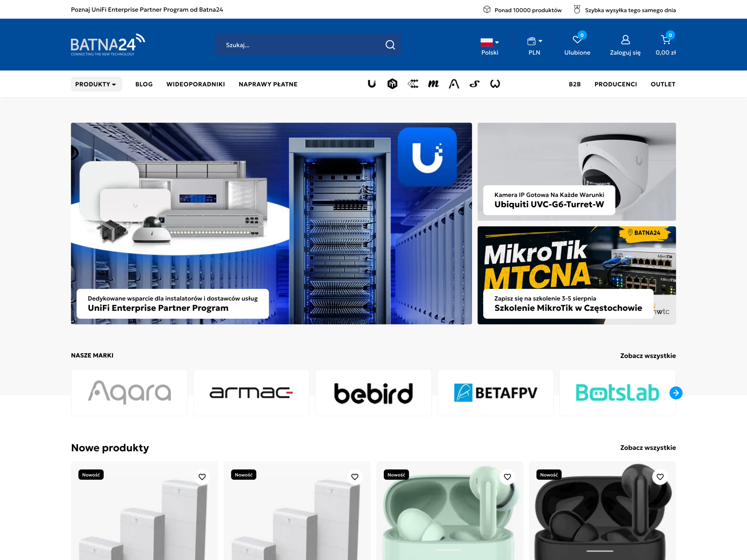The image size is (747, 560).
Task: Open Ubiquiti UVC-G6-Turret-W banner caption
Action: click(x=549, y=200)
